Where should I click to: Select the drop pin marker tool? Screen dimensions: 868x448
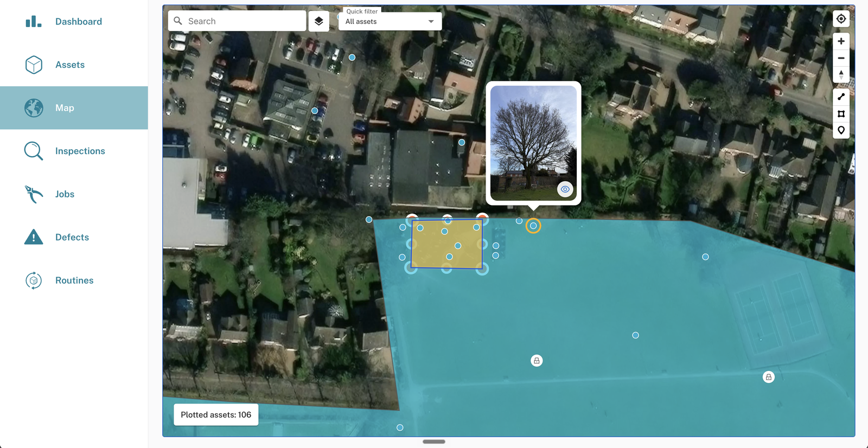(841, 130)
